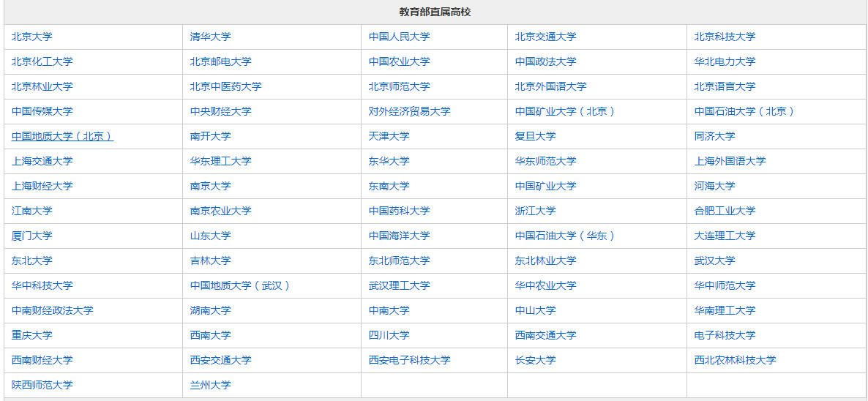The image size is (868, 401).
Task: Select 北京交通大学 link
Action: pos(545,37)
